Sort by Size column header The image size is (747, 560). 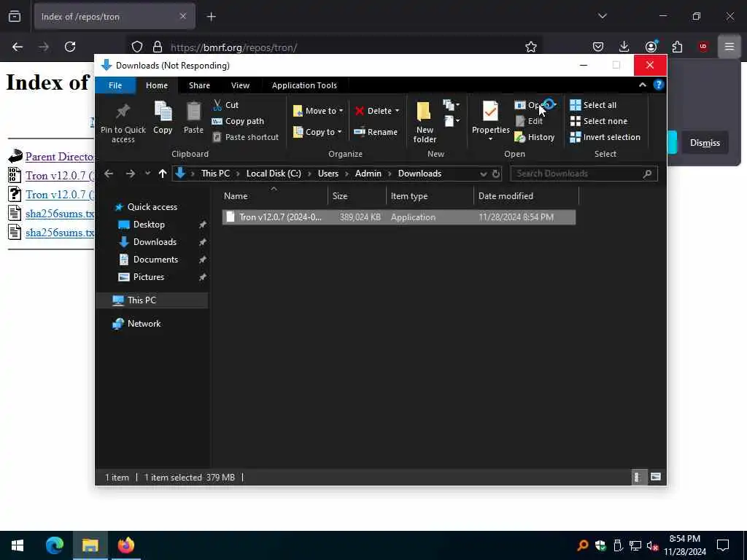tap(357, 195)
